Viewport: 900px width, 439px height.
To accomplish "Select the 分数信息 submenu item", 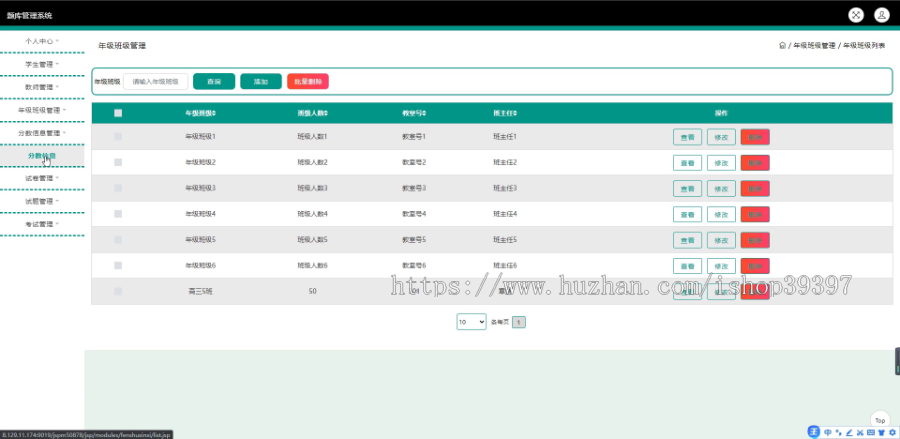I will click(42, 156).
